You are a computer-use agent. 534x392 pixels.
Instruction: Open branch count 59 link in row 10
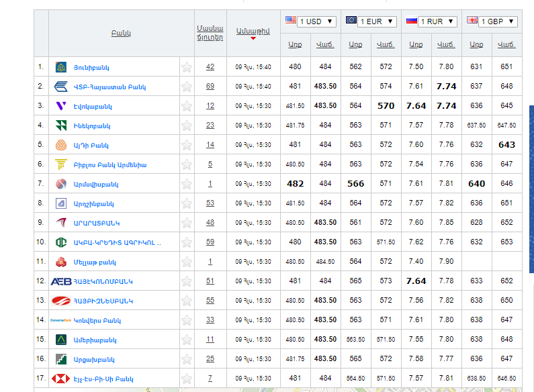coord(210,242)
